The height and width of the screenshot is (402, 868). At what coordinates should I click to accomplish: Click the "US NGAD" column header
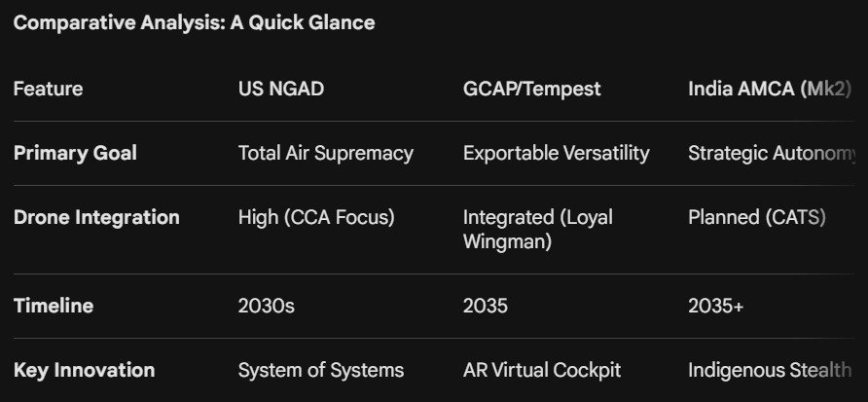point(281,90)
